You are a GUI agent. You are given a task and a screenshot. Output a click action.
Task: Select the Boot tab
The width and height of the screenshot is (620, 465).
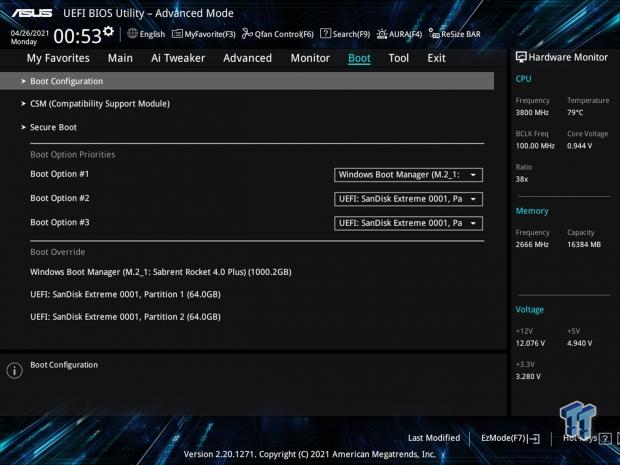359,58
